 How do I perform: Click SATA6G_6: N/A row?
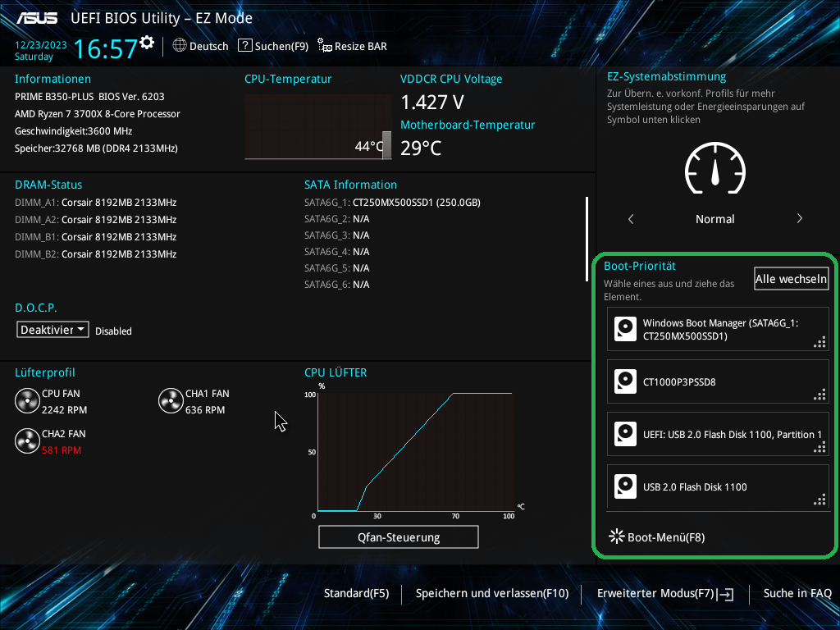(337, 285)
